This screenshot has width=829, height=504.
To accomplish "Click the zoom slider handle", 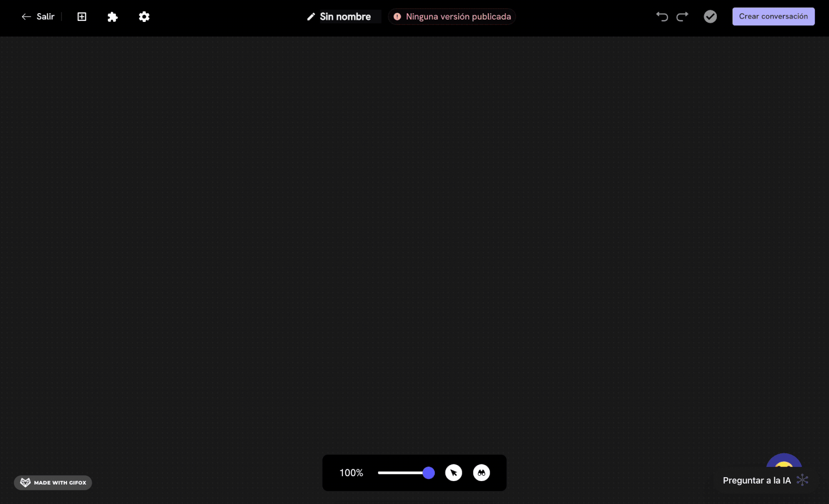I will click(x=428, y=472).
